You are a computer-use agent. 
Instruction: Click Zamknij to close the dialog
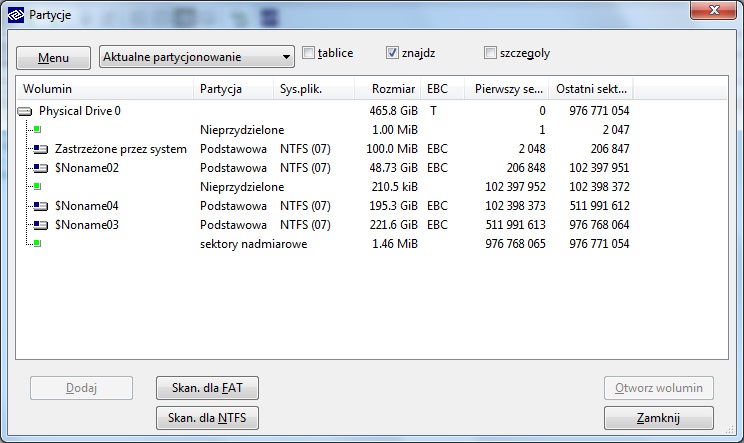659,418
